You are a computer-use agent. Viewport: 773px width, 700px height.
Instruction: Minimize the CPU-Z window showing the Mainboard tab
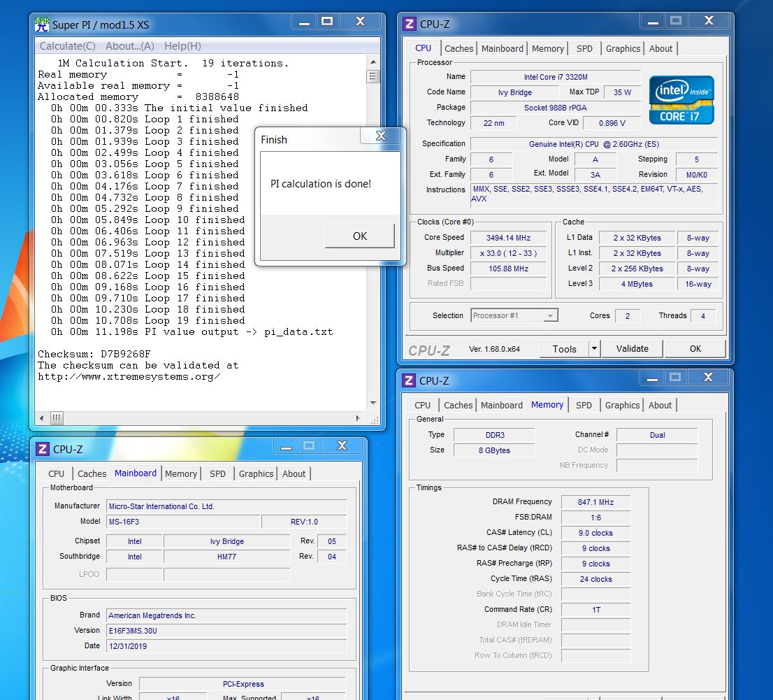point(286,446)
